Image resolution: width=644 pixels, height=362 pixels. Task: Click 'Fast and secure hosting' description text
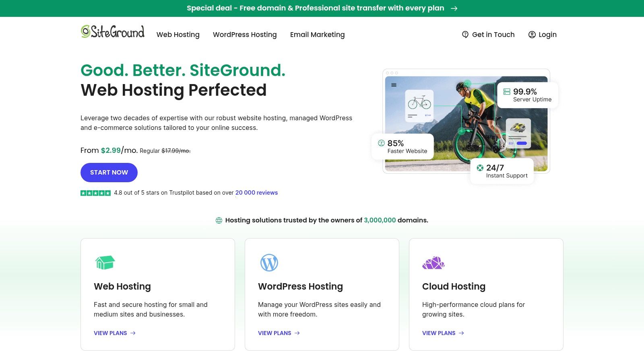click(151, 310)
